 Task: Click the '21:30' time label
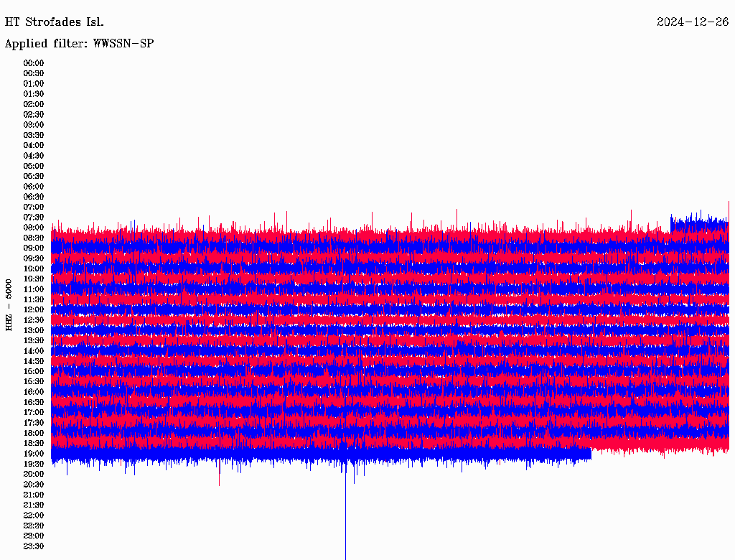[34, 505]
